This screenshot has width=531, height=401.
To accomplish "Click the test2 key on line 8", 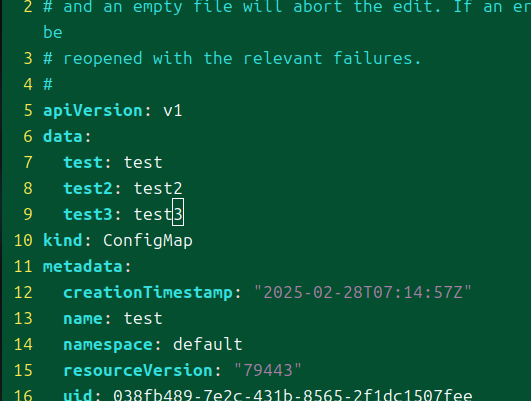I will click(x=88, y=188).
